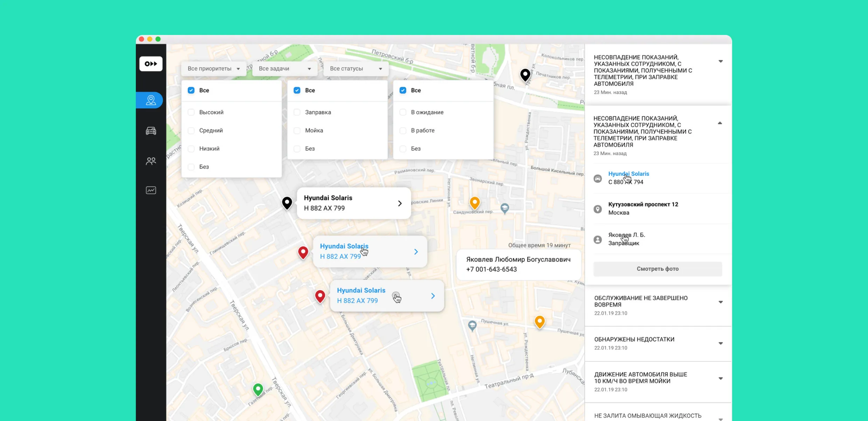Image resolution: width=868 pixels, height=421 pixels.
Task: Click the license plate C 880 AX 794
Action: tap(625, 182)
